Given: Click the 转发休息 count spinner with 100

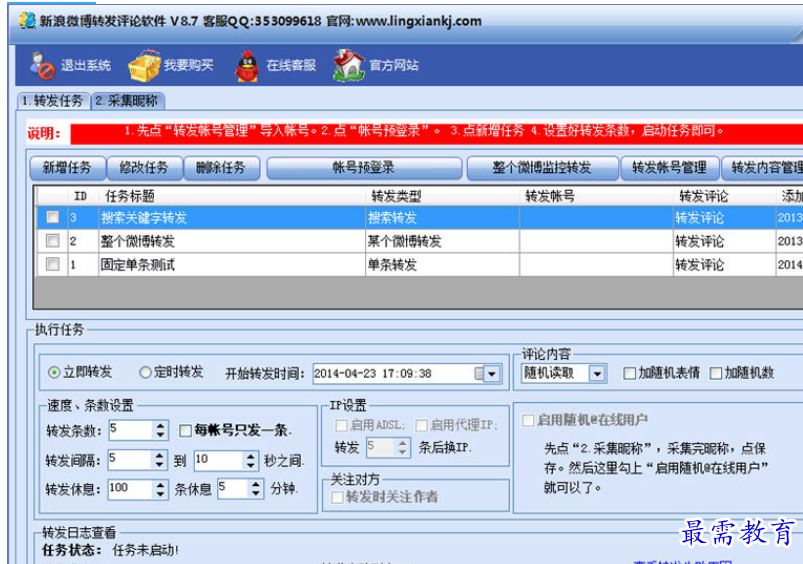Looking at the screenshot, I should tap(138, 489).
